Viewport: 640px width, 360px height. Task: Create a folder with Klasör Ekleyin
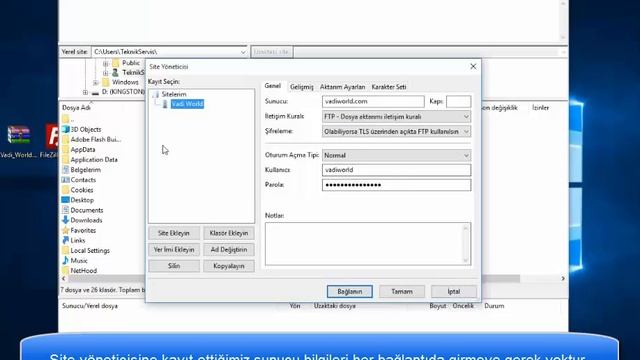229,233
